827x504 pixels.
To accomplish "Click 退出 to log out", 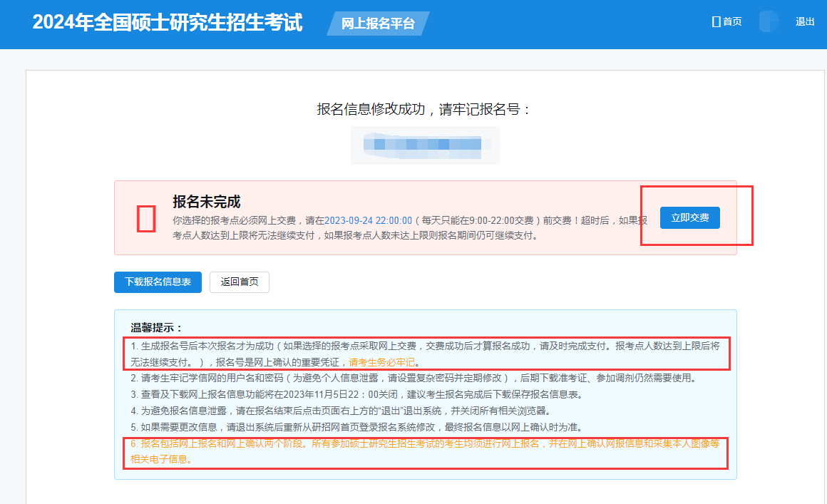I will point(805,22).
